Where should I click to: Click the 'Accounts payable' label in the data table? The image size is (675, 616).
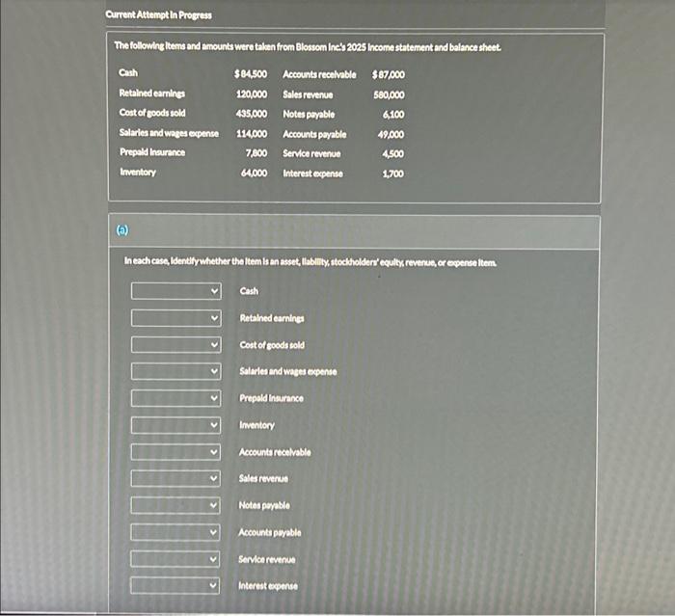(x=314, y=134)
